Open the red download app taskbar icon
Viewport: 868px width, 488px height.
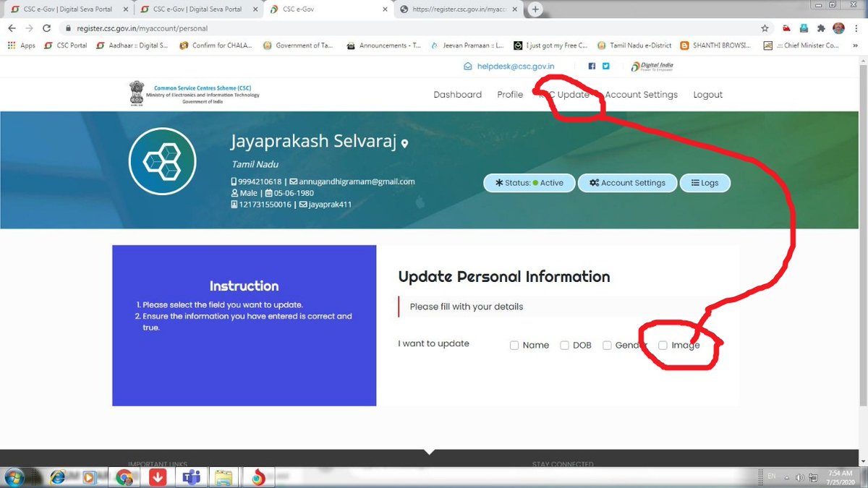158,477
